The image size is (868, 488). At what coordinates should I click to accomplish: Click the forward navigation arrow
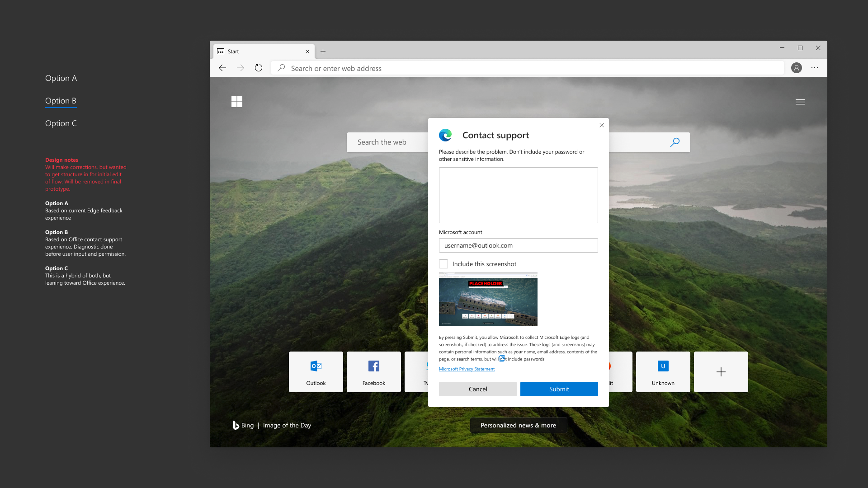pyautogui.click(x=241, y=68)
